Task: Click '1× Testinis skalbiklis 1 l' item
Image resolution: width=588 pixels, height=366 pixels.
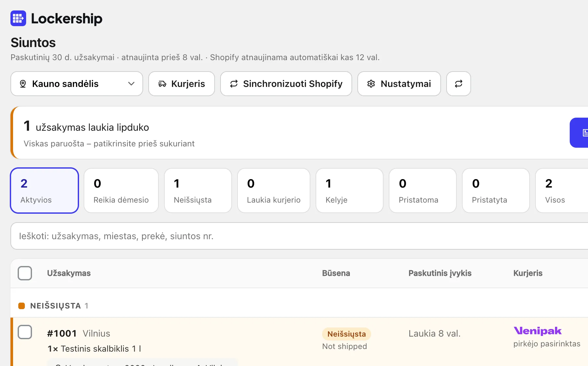Action: [94, 349]
